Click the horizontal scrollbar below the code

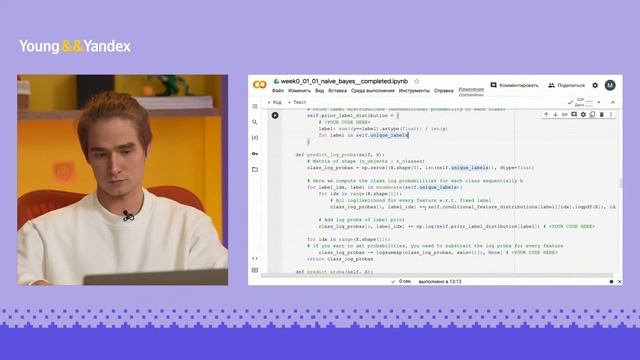(x=437, y=276)
